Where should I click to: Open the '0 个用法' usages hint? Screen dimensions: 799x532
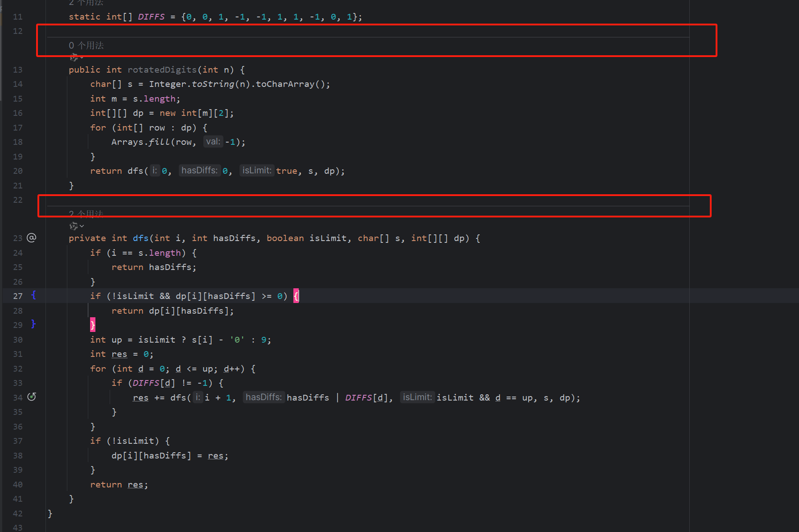click(x=86, y=45)
